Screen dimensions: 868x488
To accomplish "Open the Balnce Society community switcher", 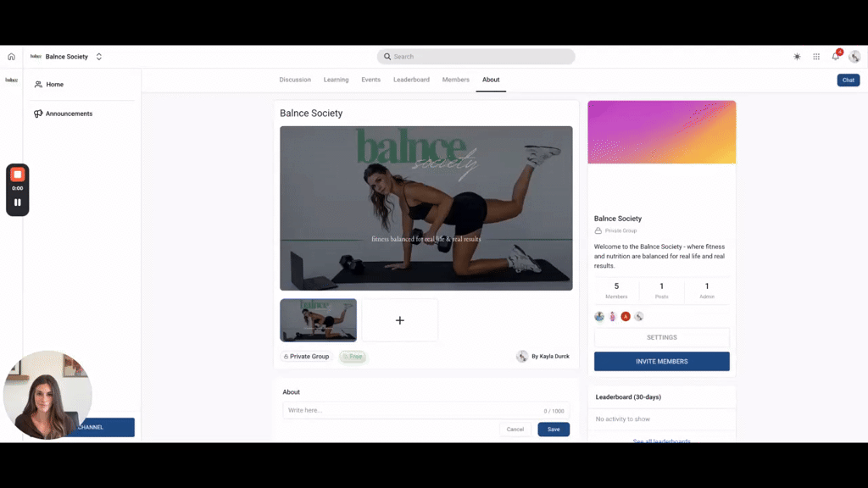I will (66, 57).
